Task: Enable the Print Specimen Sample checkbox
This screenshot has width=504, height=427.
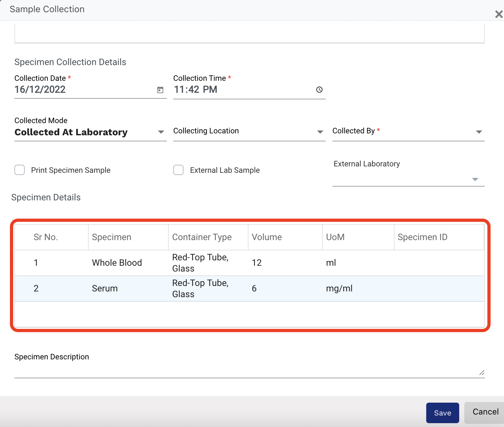Action: point(20,170)
